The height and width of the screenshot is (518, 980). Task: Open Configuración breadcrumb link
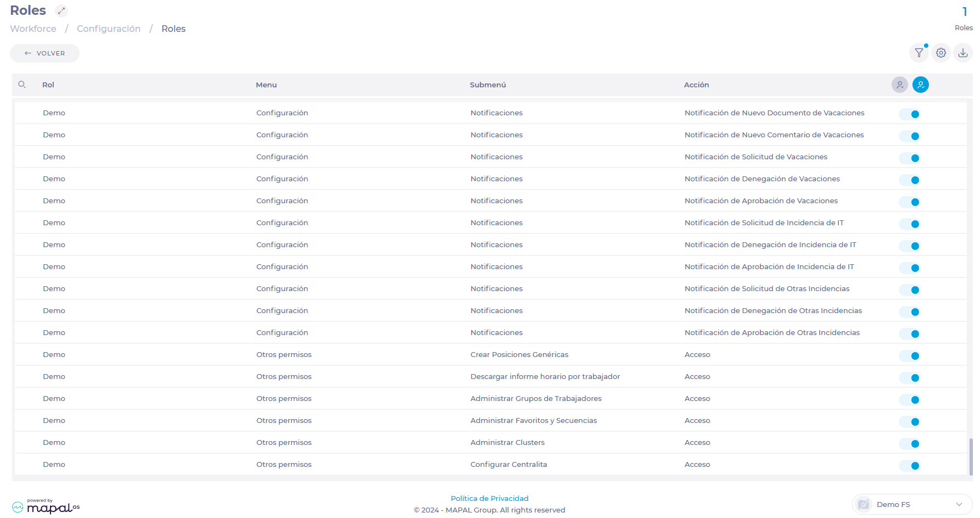tap(109, 29)
